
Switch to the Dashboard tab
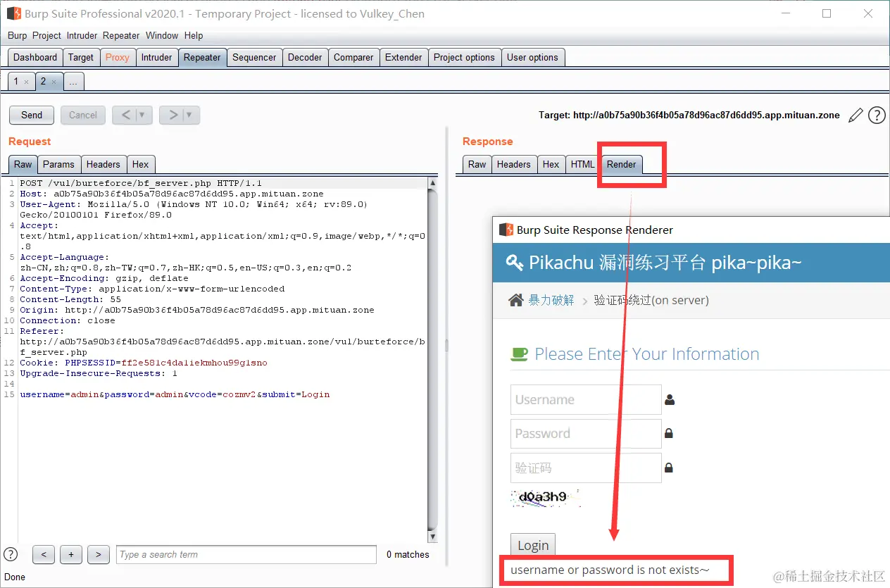point(35,58)
